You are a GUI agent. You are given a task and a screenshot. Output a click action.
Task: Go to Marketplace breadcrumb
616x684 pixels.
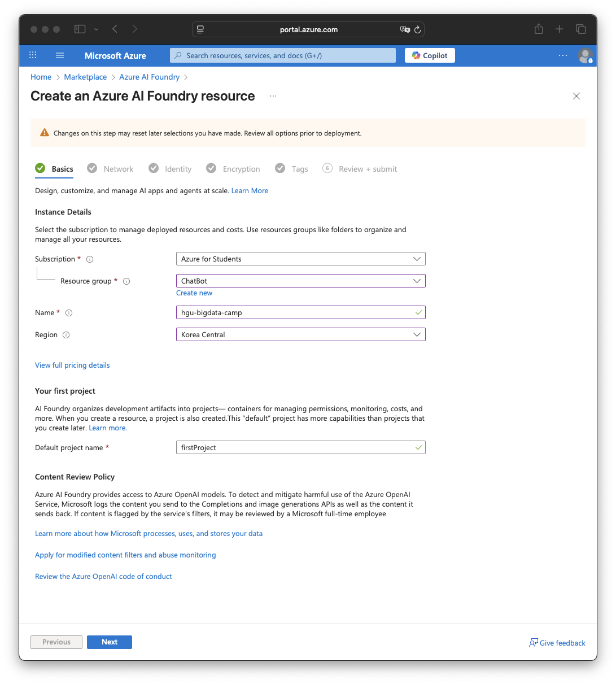point(85,77)
